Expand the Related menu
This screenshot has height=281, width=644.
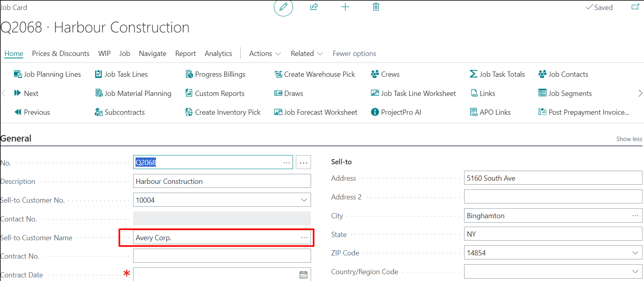[307, 54]
